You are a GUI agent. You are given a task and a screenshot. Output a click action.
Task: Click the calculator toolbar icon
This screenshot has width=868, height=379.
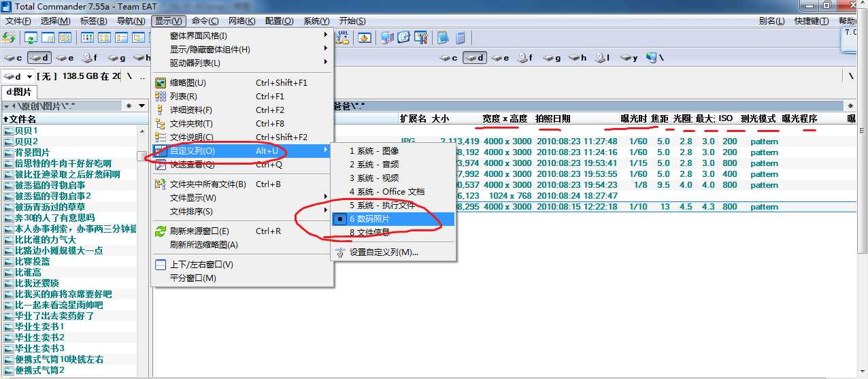pos(461,37)
